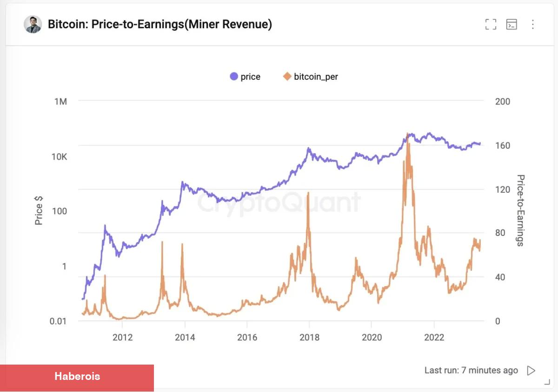Run the query with play icon
Image resolution: width=558 pixels, height=392 pixels.
[x=531, y=371]
